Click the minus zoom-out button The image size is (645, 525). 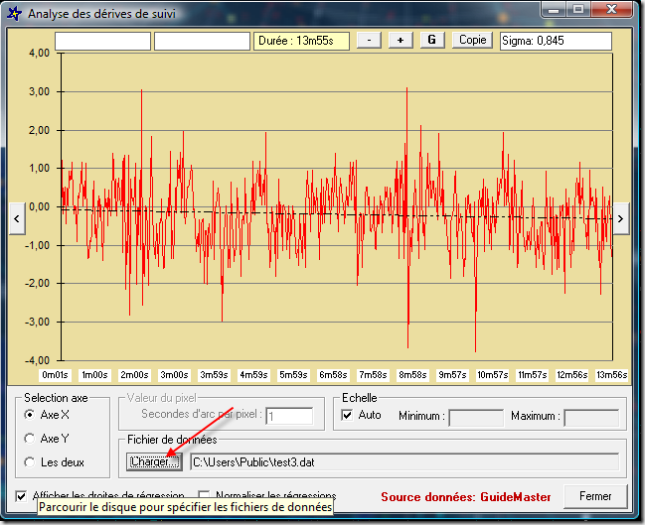(x=368, y=40)
